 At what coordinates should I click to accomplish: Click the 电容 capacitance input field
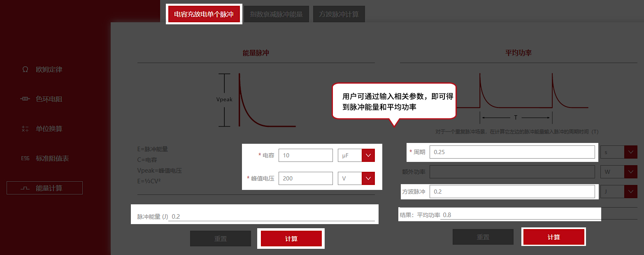click(305, 155)
